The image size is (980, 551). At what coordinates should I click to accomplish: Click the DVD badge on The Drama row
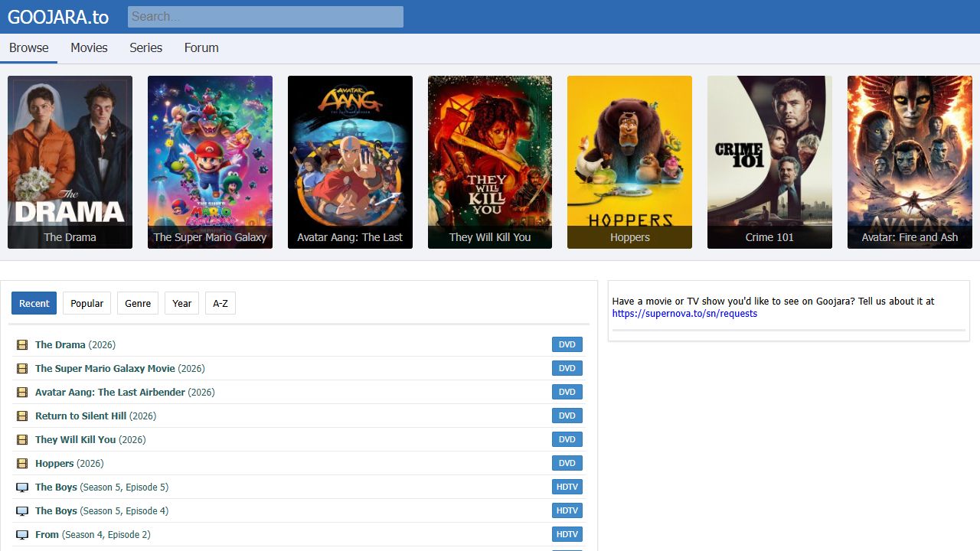click(567, 345)
